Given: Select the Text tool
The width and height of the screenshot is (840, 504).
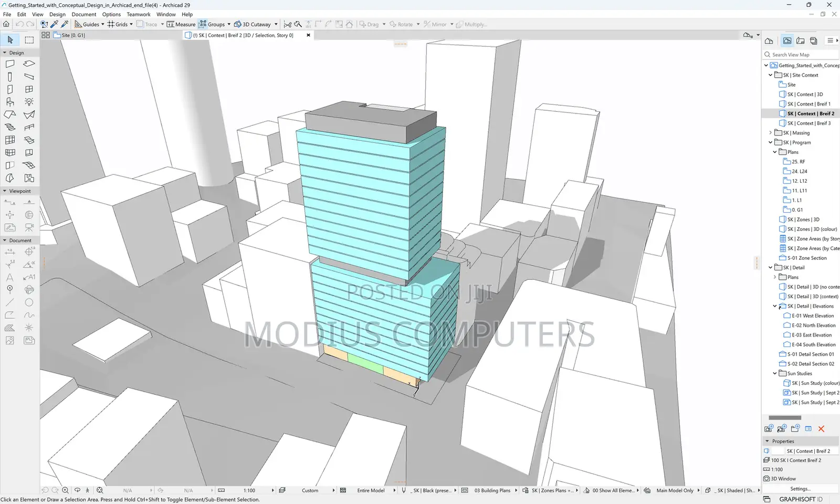Looking at the screenshot, I should (x=10, y=277).
